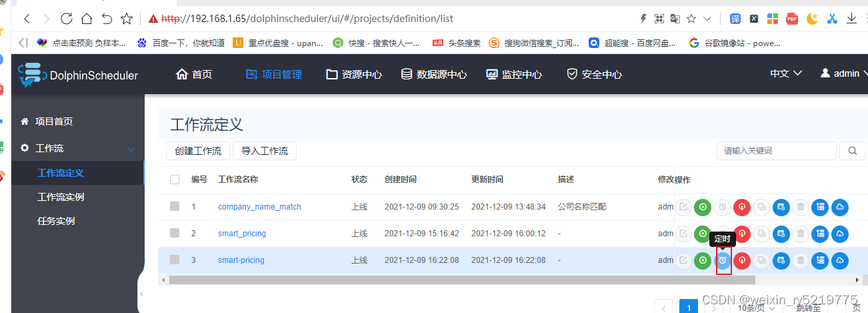Screen dimensions: 868x313
Task: Open tree view for company_name_match workflow
Action: pyautogui.click(x=821, y=208)
